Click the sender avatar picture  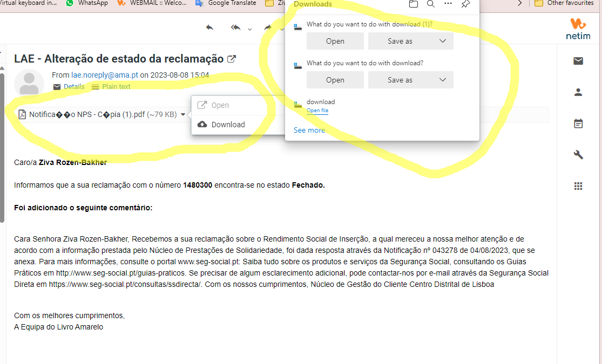tap(29, 84)
